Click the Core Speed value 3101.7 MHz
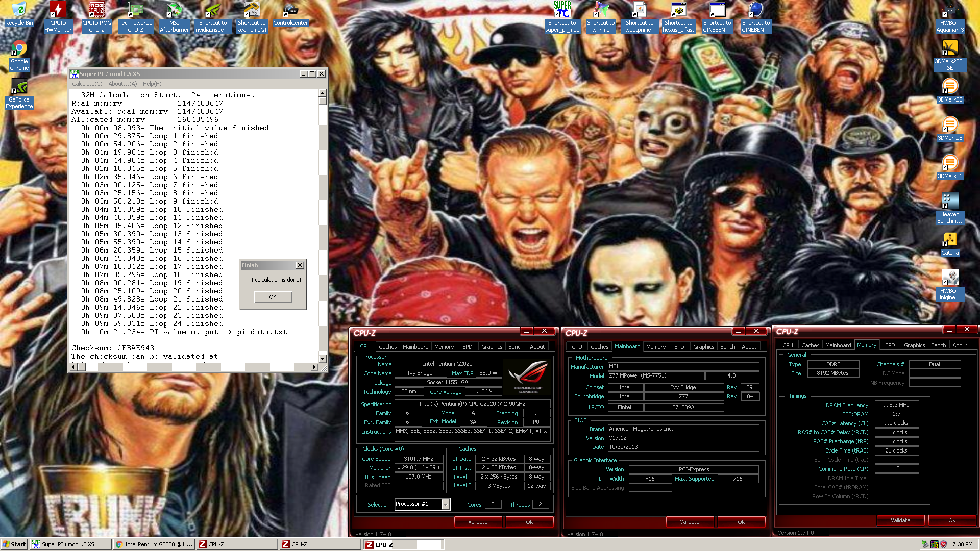Viewport: 980px width, 551px height. coord(419,459)
